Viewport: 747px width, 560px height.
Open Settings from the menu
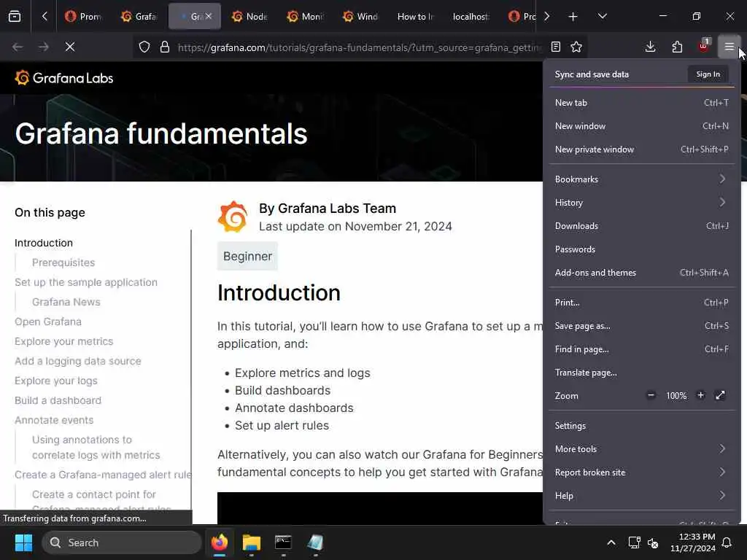click(642, 426)
